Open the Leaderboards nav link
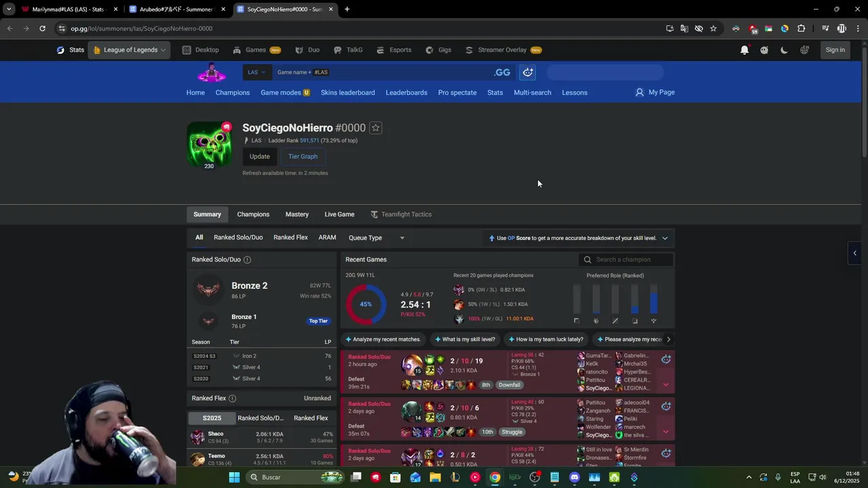This screenshot has height=488, width=868. 406,92
